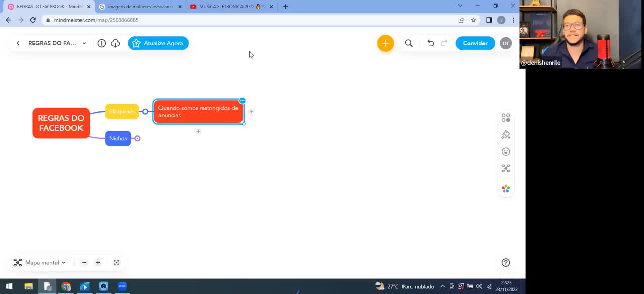Open the emoji icons panel

click(x=506, y=152)
